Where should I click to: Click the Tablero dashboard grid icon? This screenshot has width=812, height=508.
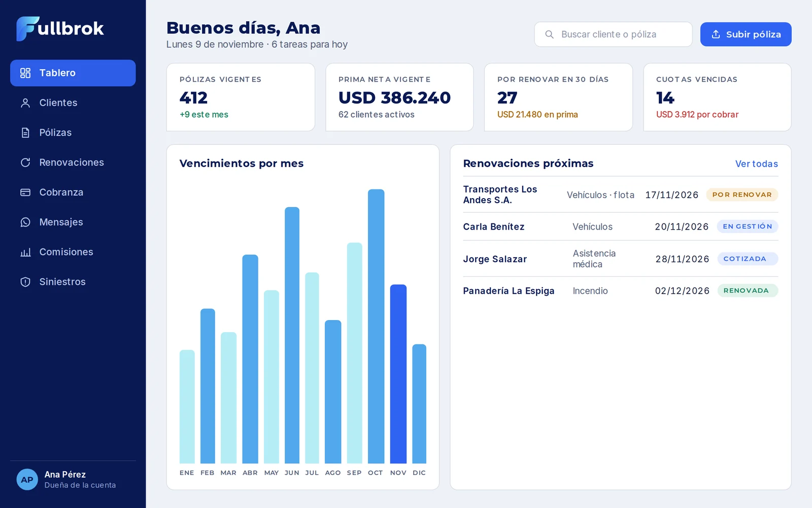tap(25, 73)
